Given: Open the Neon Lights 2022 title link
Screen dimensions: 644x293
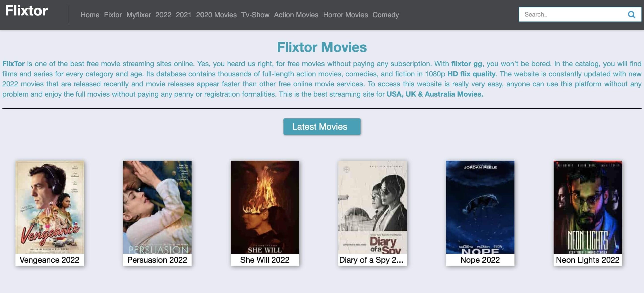Looking at the screenshot, I should 587,260.
